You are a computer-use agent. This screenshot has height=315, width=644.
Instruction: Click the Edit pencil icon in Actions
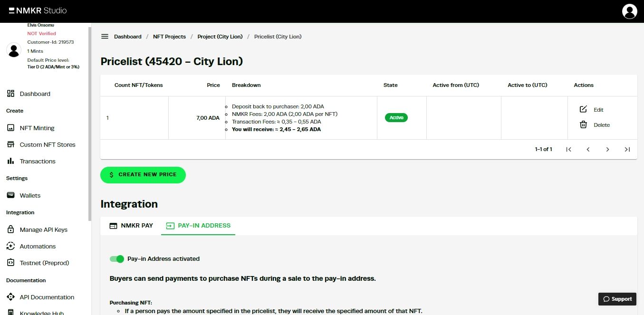(583, 109)
